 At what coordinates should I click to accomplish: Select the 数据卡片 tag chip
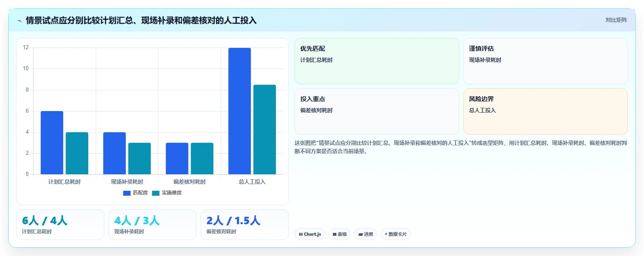[x=396, y=234]
